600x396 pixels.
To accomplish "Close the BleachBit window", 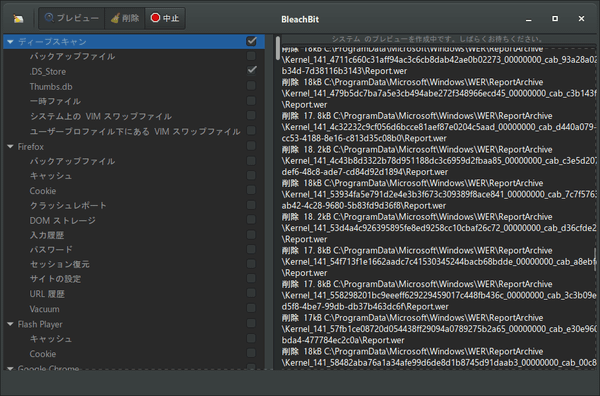I will pyautogui.click(x=581, y=18).
